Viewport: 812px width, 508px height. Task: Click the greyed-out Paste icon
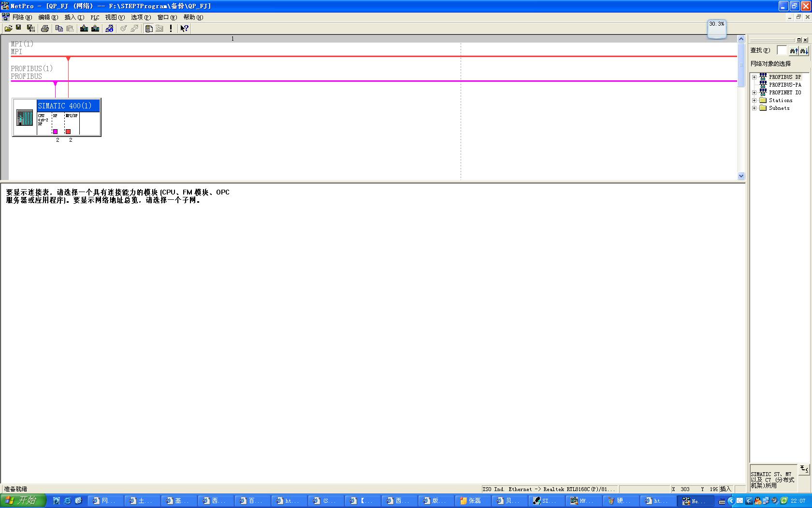tap(70, 29)
